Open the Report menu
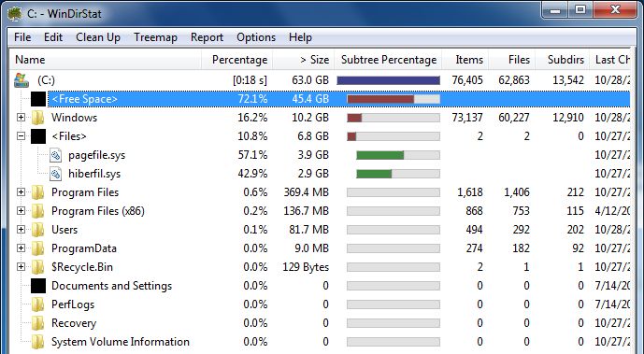This screenshot has height=354, width=644. (x=207, y=37)
